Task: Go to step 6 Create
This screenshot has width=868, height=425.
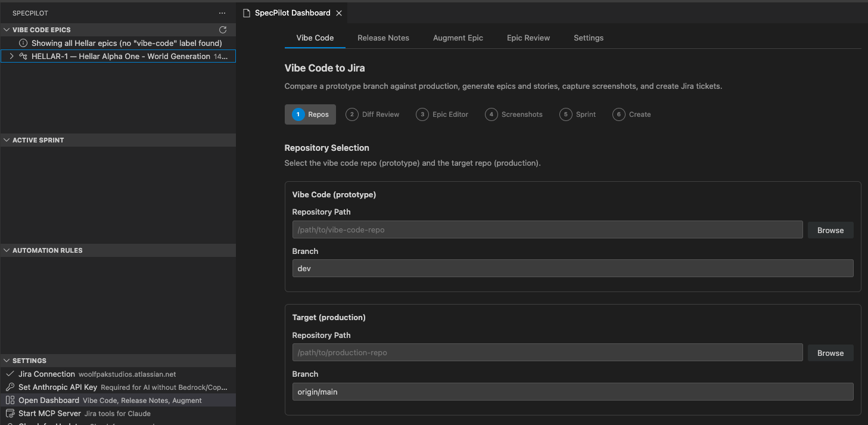Action: pos(632,114)
